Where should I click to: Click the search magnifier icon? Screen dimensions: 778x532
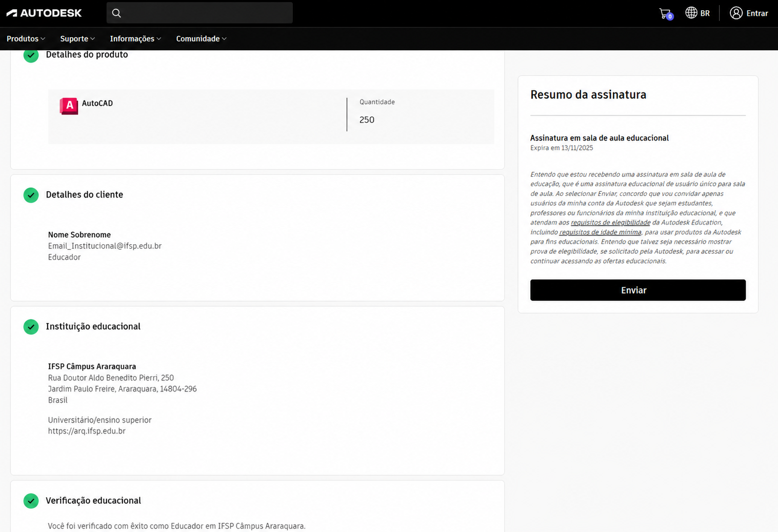click(x=116, y=13)
